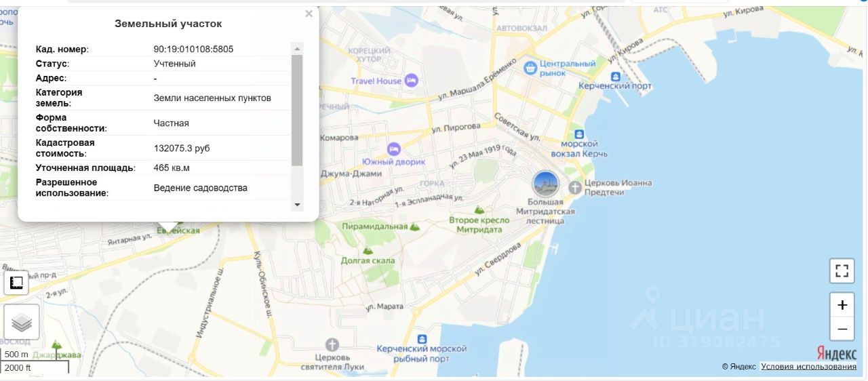The width and height of the screenshot is (868, 381).
Task: Select the Ведение садоводства value
Action: [x=200, y=188]
